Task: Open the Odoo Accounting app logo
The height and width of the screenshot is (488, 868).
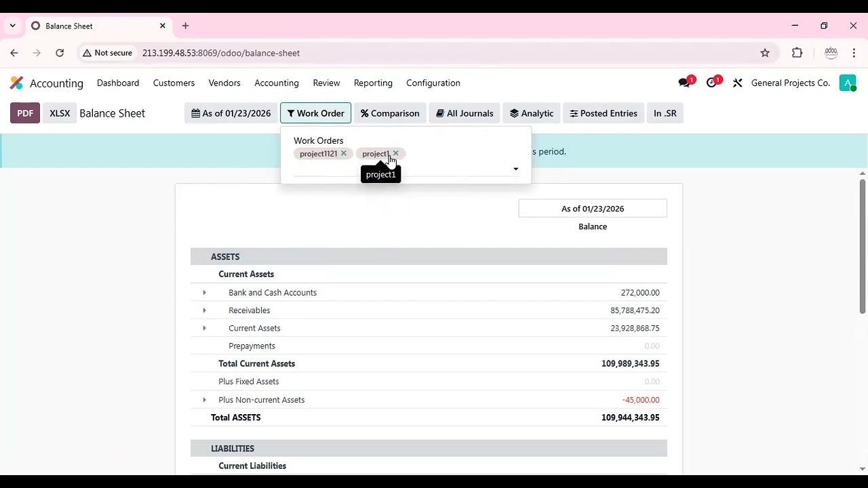Action: [x=16, y=83]
